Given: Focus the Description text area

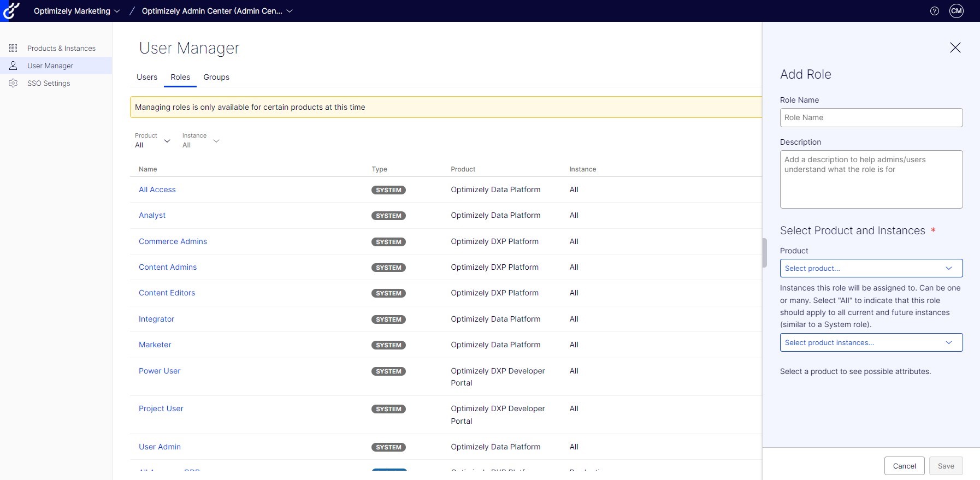Looking at the screenshot, I should coord(871,179).
